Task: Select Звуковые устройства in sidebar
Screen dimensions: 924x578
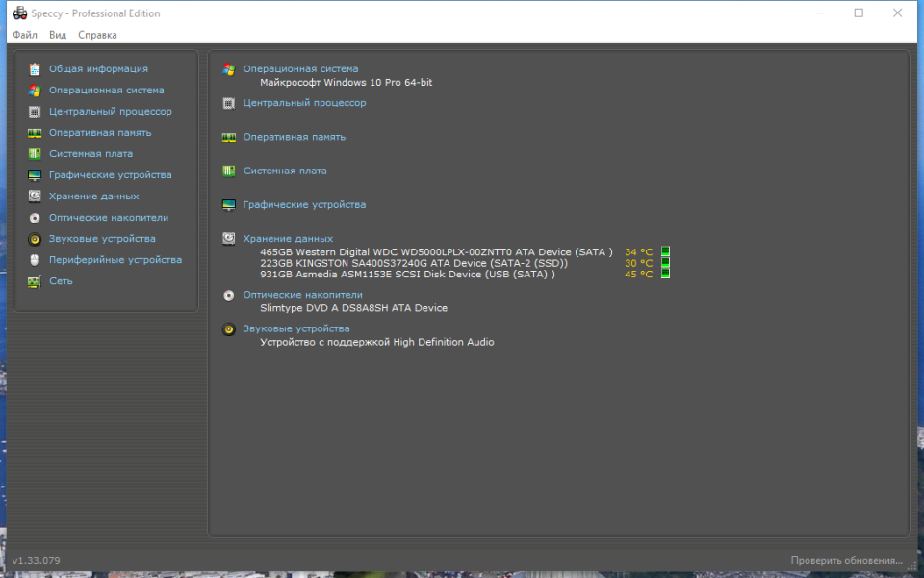Action: click(x=102, y=239)
